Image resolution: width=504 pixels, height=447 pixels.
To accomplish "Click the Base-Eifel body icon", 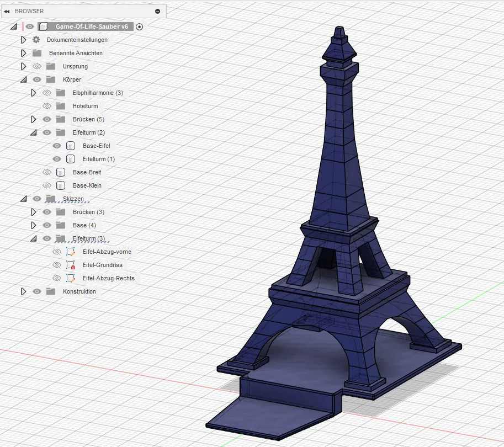I will (71, 146).
